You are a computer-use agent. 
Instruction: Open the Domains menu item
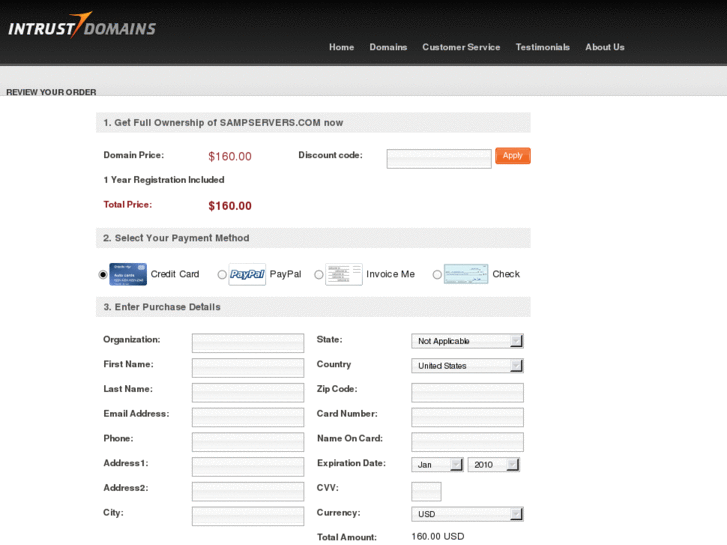(388, 47)
